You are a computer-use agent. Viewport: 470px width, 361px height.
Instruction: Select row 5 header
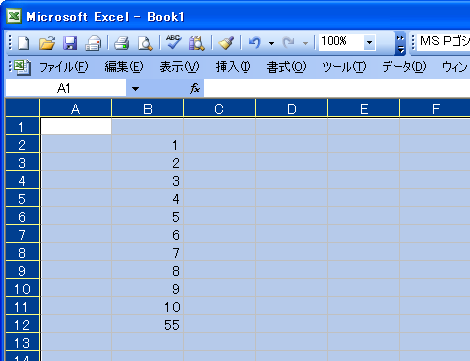pyautogui.click(x=22, y=198)
